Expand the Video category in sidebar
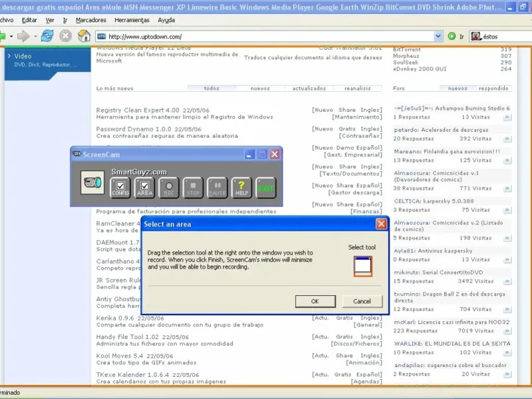The image size is (532, 399). point(23,57)
